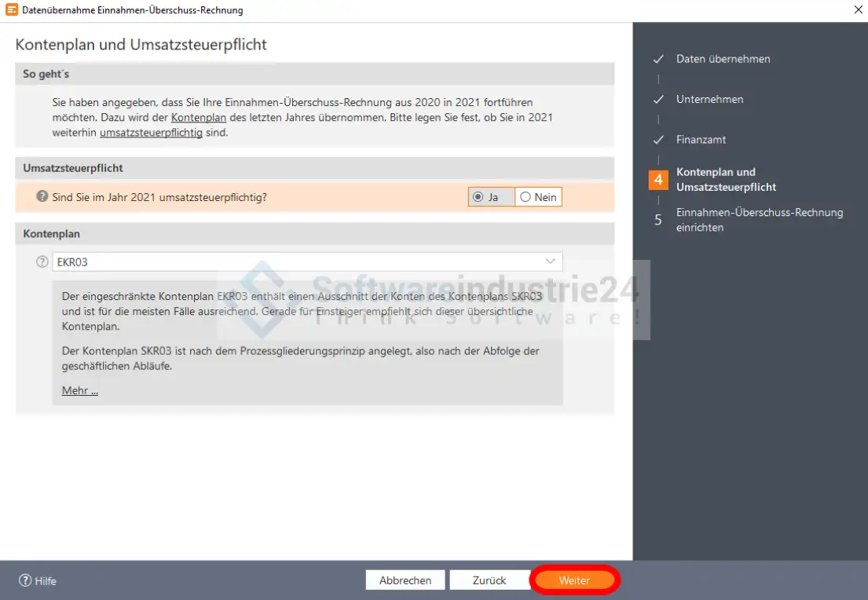Click the checkmark next to Daten übernehmen
Viewport: 868px width, 600px height.
(658, 59)
